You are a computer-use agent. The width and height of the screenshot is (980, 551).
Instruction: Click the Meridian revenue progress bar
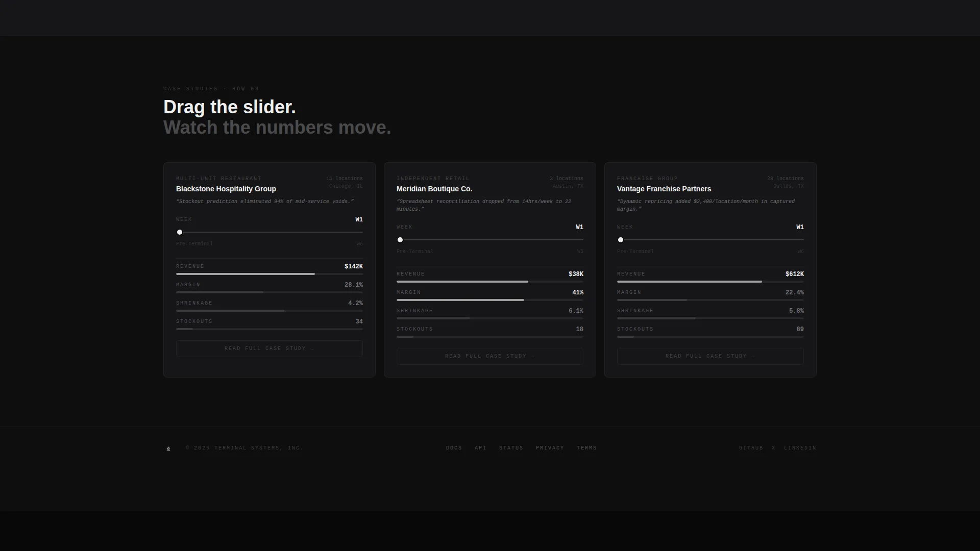click(490, 282)
